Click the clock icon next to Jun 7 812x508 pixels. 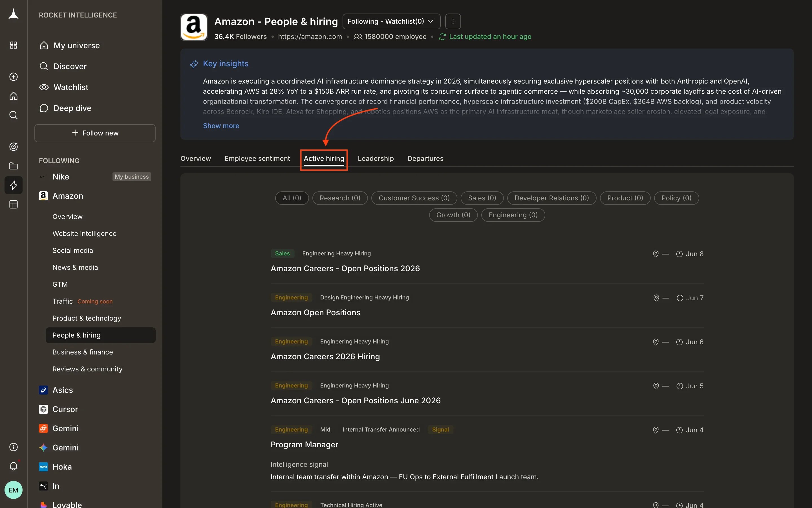pos(680,298)
